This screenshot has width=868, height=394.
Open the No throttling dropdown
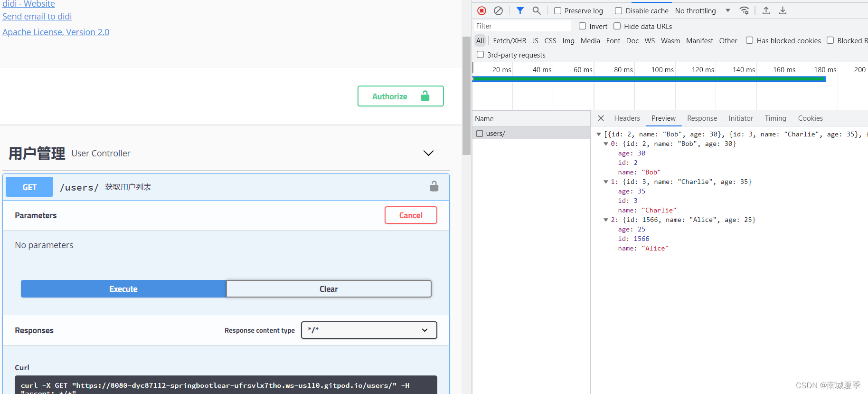703,10
